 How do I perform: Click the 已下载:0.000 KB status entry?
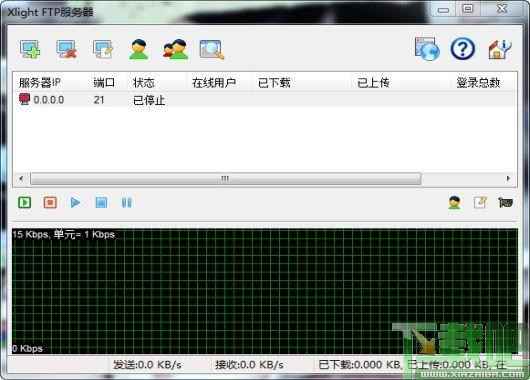coord(359,365)
